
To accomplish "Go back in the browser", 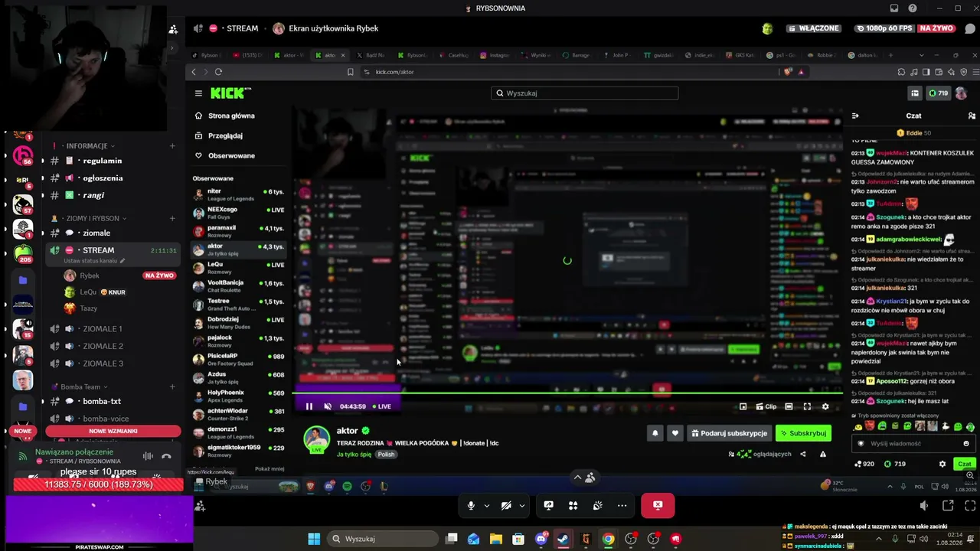I will pos(194,72).
